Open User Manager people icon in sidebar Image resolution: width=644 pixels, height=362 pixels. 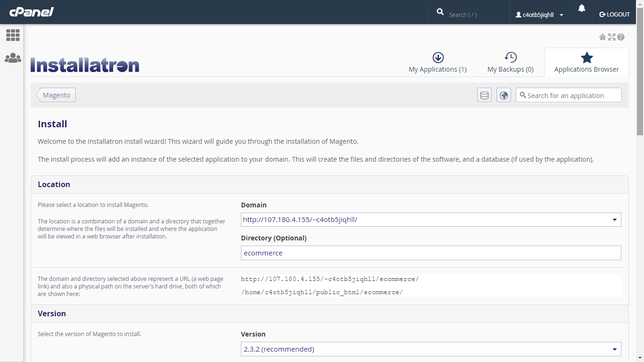(x=13, y=58)
